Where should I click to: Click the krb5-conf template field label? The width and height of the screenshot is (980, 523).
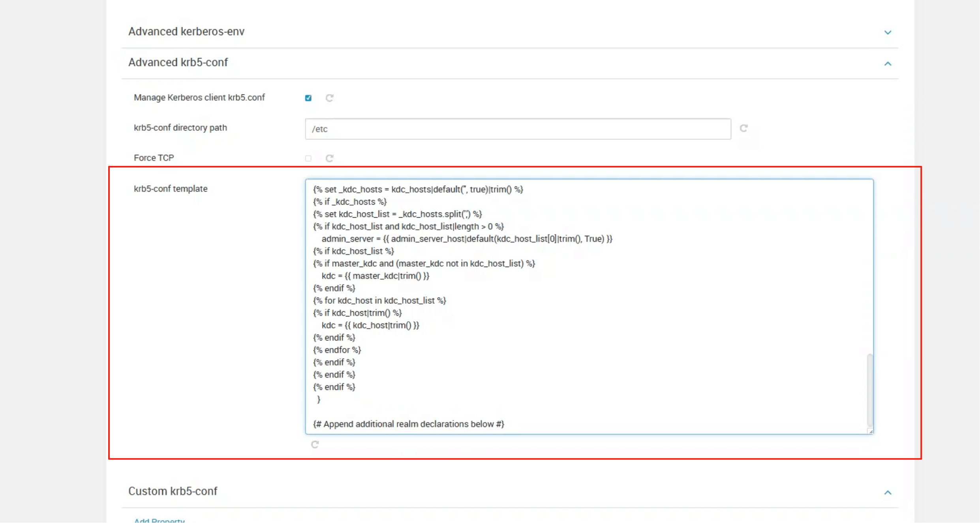tap(171, 189)
